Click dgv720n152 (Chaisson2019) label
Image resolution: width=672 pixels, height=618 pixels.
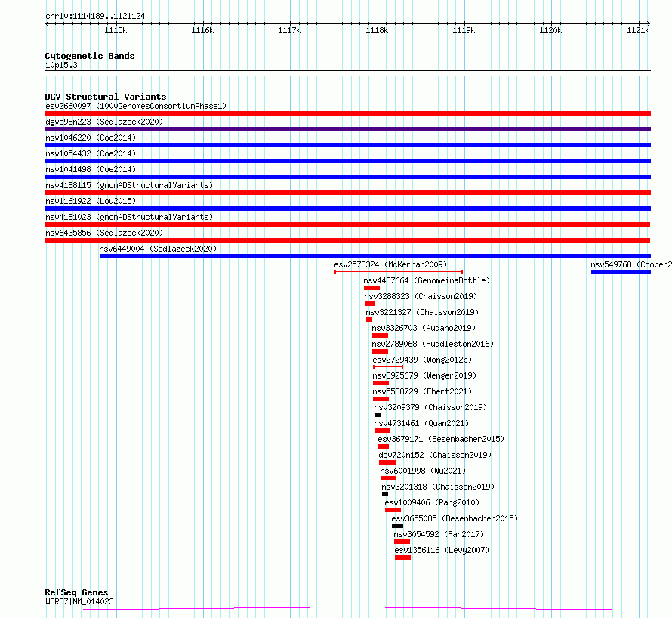point(435,455)
